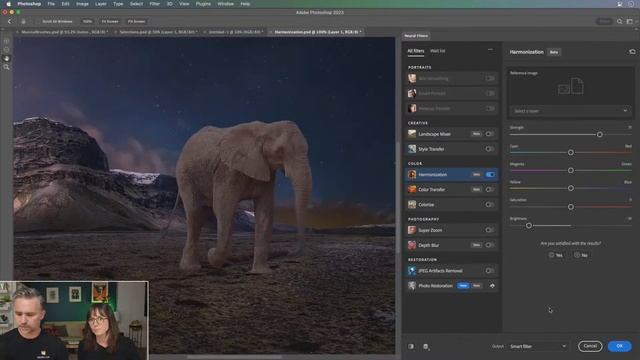Click the Makeup Transfer thumbnail icon
This screenshot has width=640, height=360.
(x=412, y=108)
